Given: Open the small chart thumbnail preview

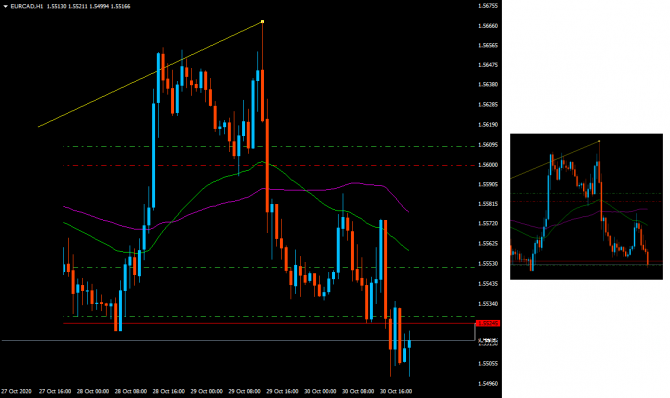Looking at the screenshot, I should (586, 207).
